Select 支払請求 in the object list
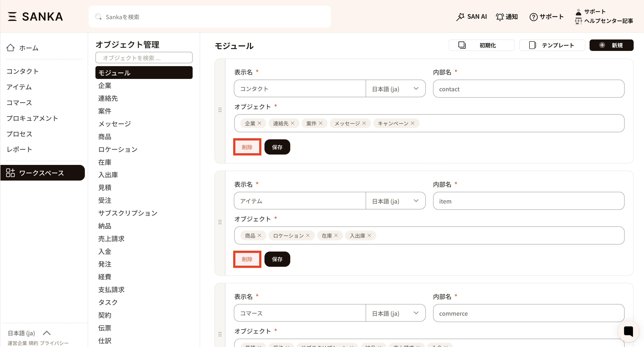Viewport: 644px width, 347px height. point(111,290)
